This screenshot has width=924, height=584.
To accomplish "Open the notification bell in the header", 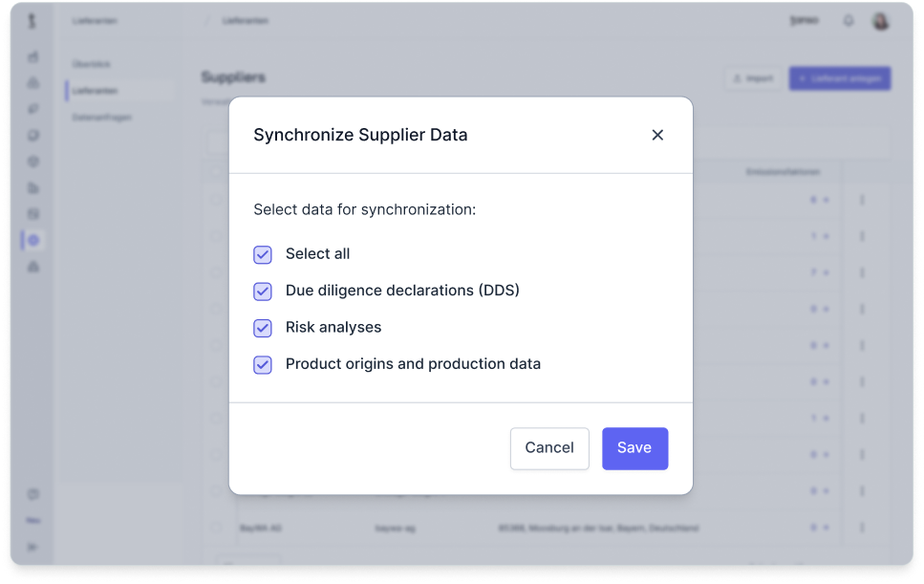I will (848, 21).
